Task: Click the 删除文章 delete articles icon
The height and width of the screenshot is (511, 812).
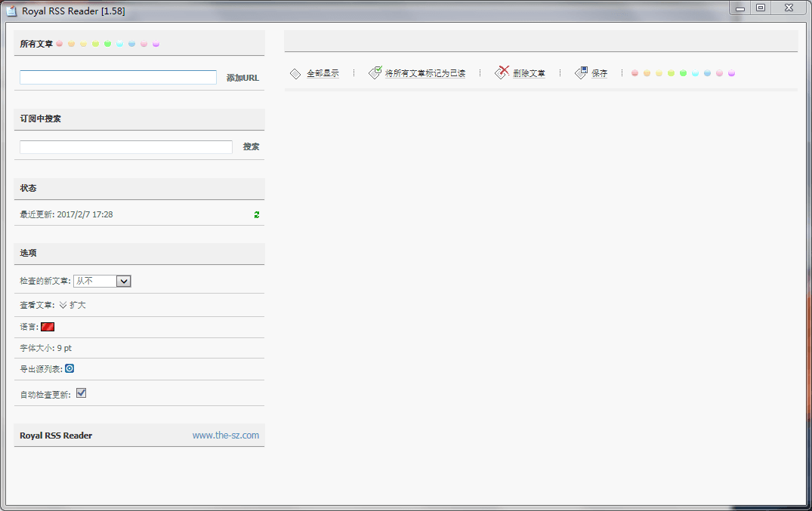Action: (x=502, y=72)
